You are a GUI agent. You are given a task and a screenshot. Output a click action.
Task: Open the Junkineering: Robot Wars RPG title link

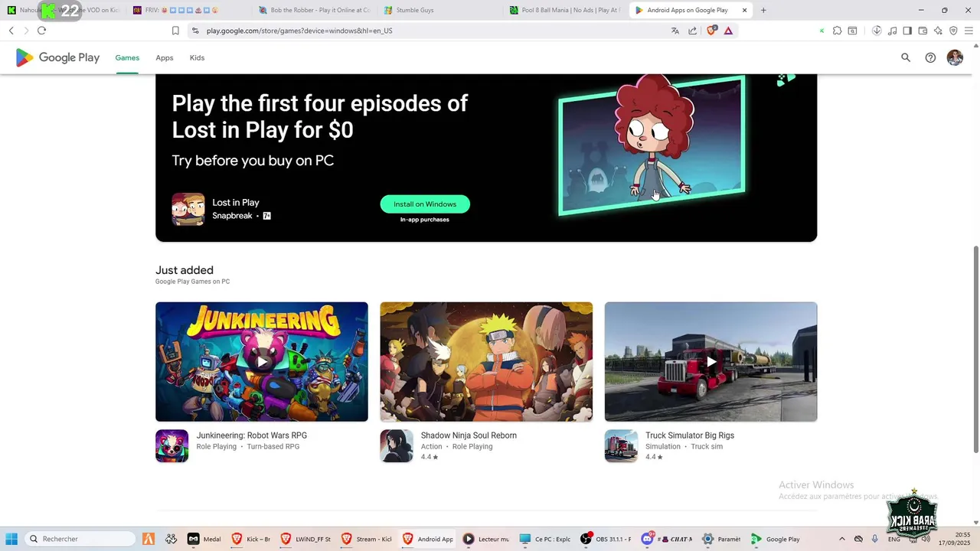[252, 435]
